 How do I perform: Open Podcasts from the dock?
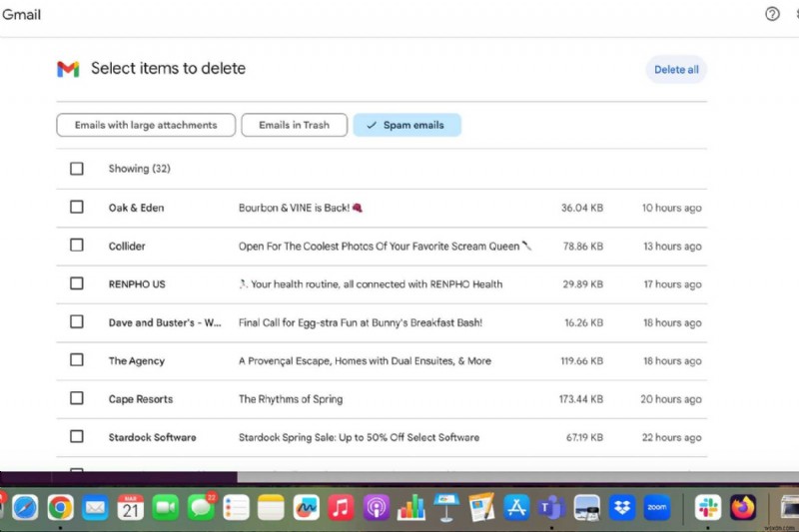pyautogui.click(x=377, y=508)
